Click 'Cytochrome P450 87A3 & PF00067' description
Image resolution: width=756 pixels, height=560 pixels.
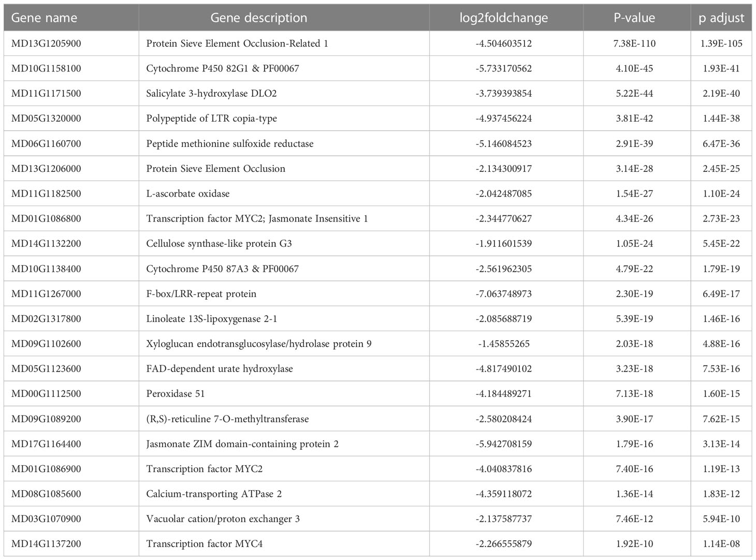click(x=223, y=269)
